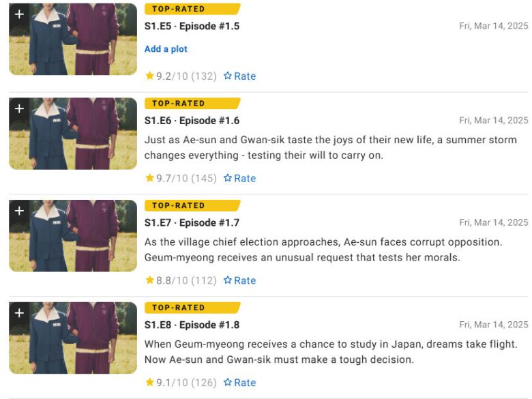Viewport: 532px width, 399px height.
Task: Click blue star Rate icon for Episode #1.5
Action: [228, 76]
